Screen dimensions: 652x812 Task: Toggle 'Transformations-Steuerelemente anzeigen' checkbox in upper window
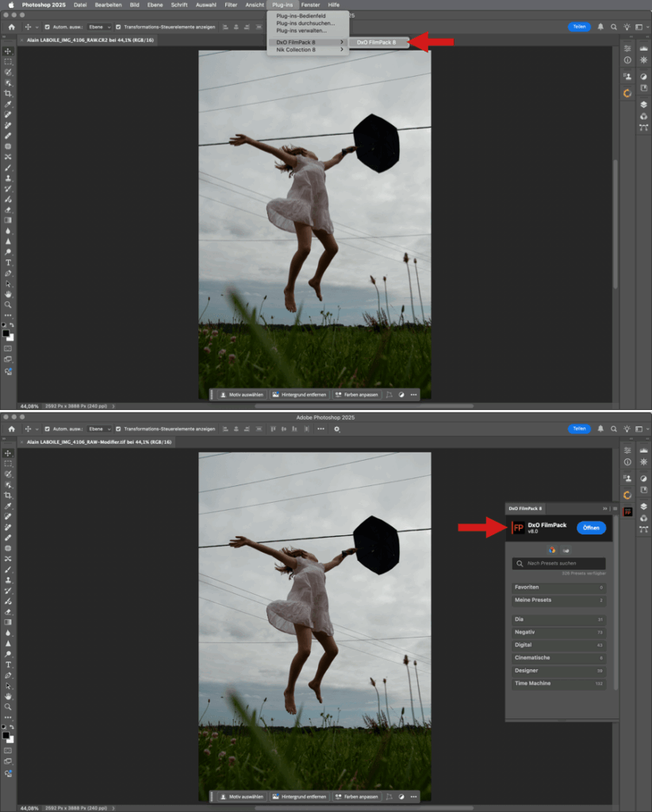point(117,28)
